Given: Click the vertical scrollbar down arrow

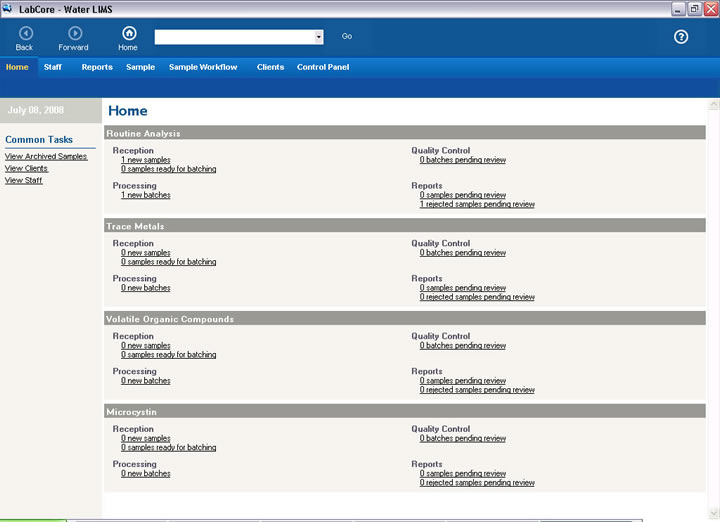Looking at the screenshot, I should 713,513.
